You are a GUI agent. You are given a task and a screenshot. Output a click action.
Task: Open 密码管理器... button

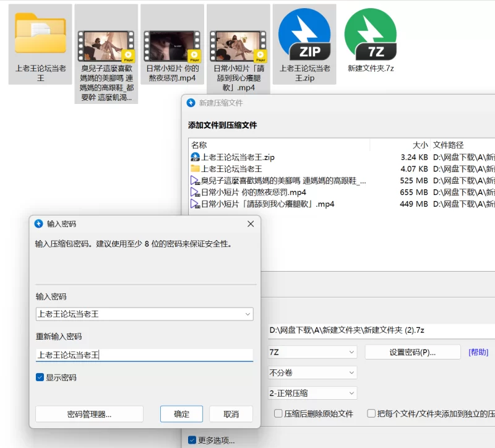[x=89, y=414]
